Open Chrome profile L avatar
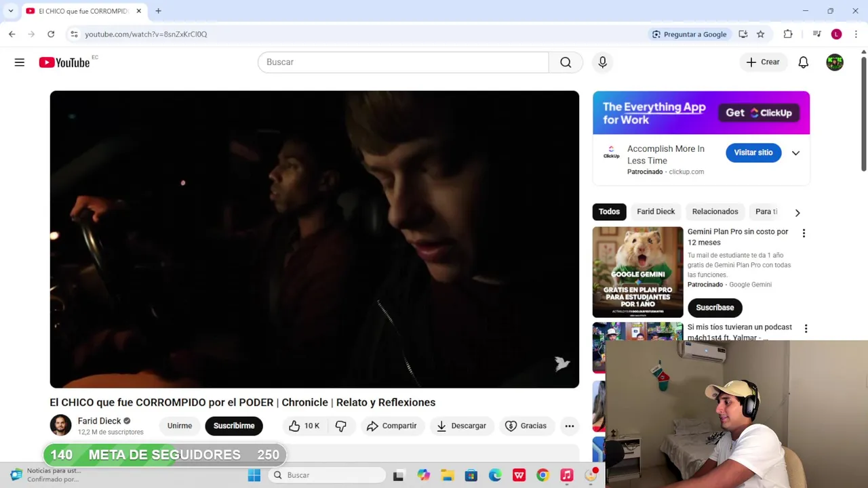Screen dimensions: 868x488 point(836,34)
